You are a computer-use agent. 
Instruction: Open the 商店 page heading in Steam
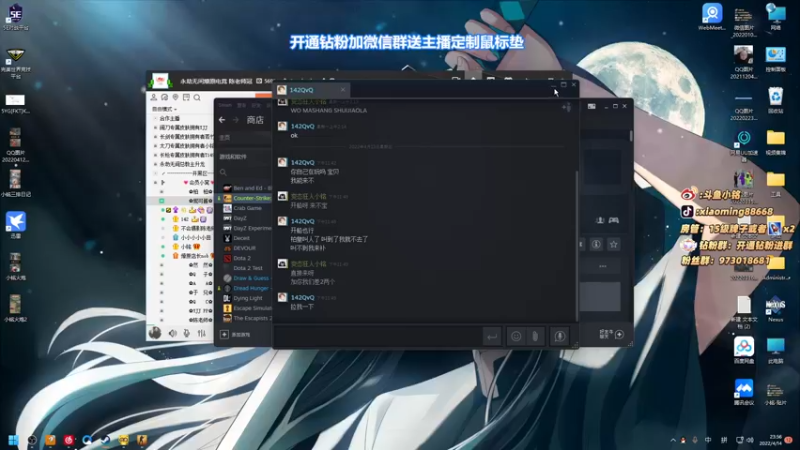(255, 120)
